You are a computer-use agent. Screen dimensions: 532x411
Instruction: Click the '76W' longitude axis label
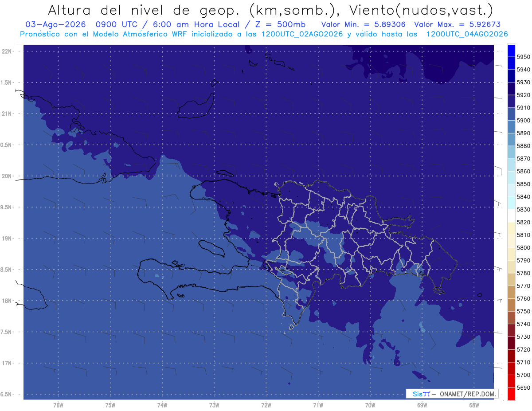point(58,405)
